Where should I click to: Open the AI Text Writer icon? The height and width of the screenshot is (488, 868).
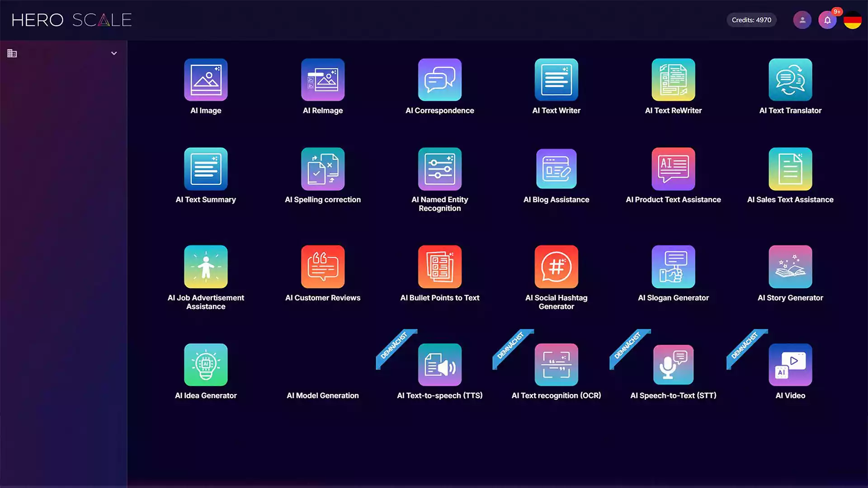(x=557, y=80)
